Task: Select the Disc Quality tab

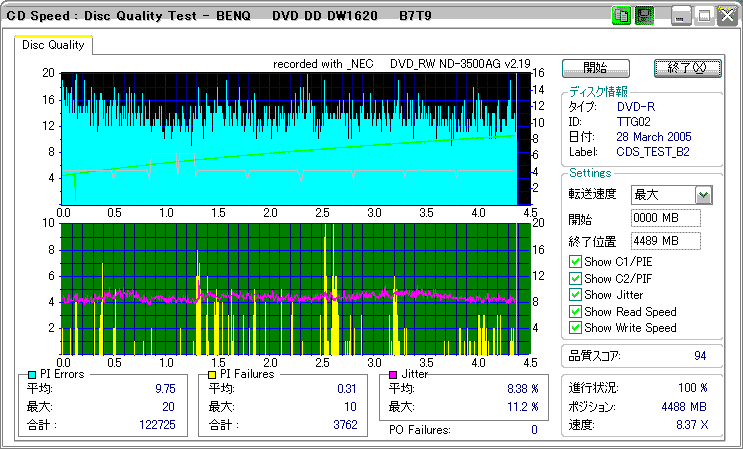Action: [x=53, y=45]
